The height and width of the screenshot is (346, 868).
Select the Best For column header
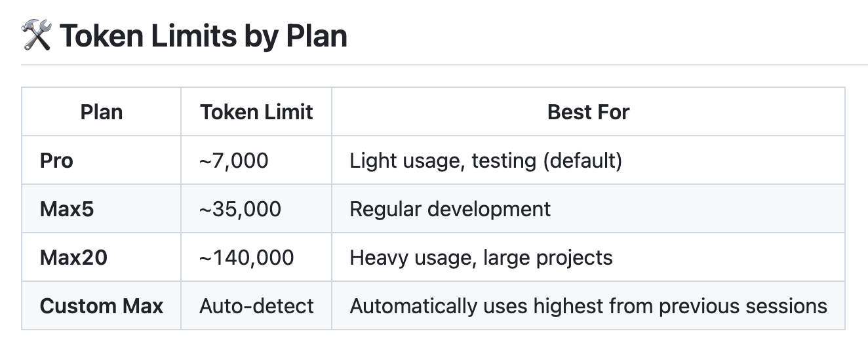pyautogui.click(x=588, y=112)
